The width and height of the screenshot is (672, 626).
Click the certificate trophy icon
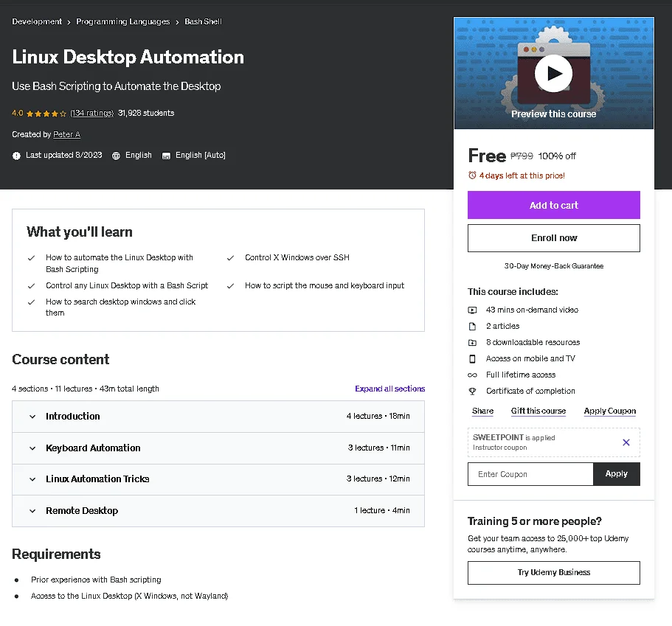point(472,392)
